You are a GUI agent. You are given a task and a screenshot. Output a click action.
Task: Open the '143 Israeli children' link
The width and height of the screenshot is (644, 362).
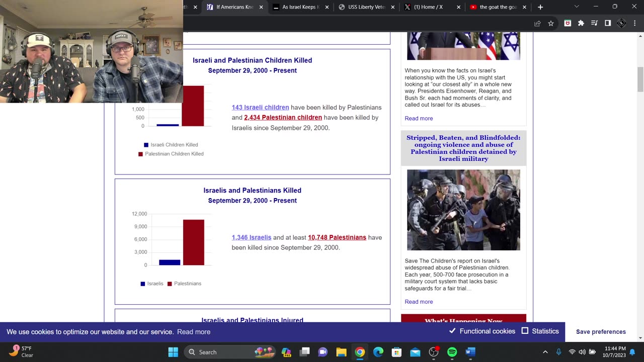pos(260,107)
